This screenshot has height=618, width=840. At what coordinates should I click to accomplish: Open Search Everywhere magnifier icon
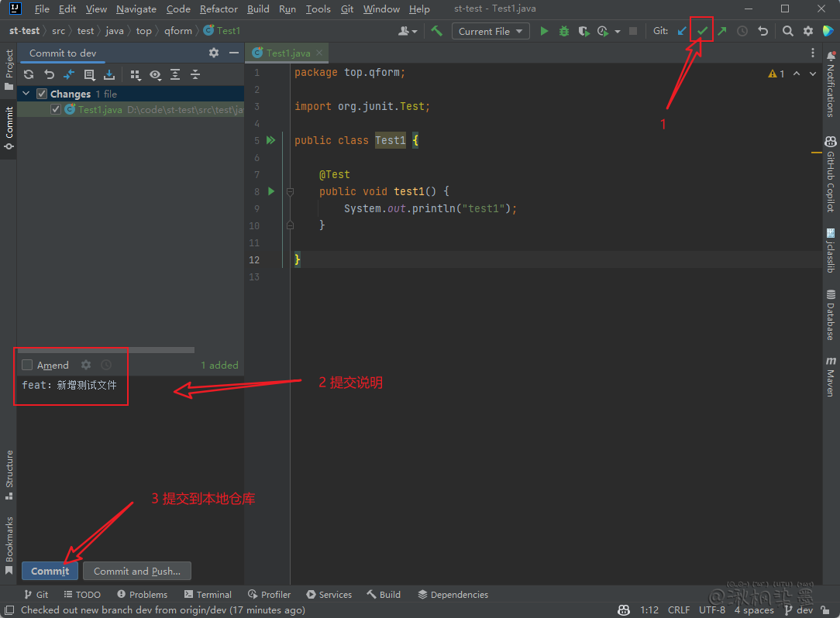[x=787, y=31]
